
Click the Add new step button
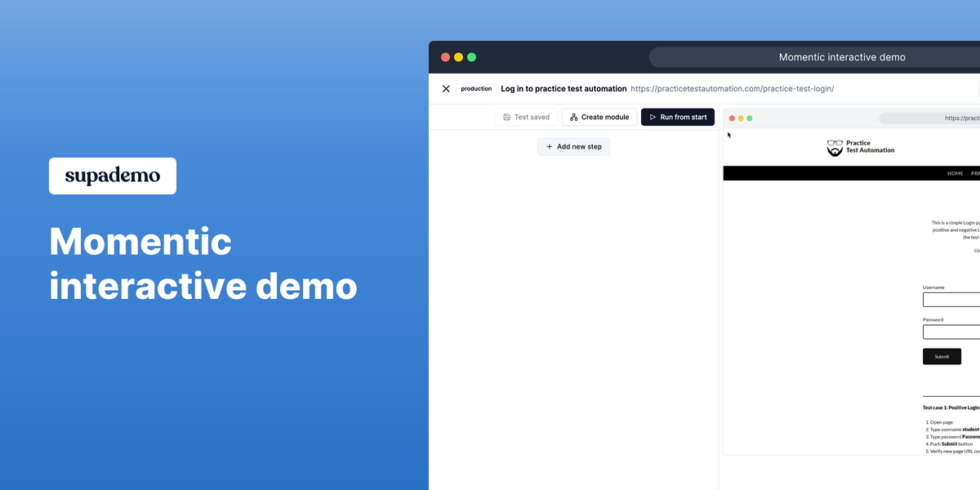[x=573, y=146]
